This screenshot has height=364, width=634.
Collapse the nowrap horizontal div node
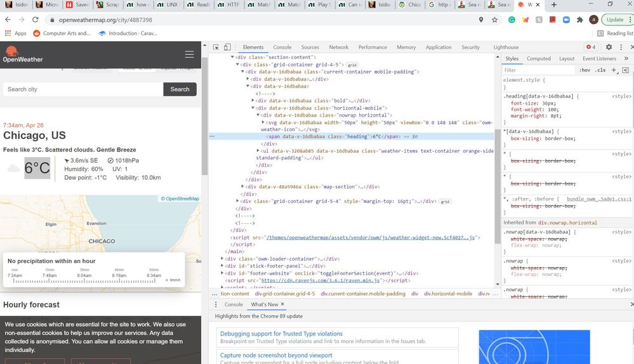(x=258, y=115)
